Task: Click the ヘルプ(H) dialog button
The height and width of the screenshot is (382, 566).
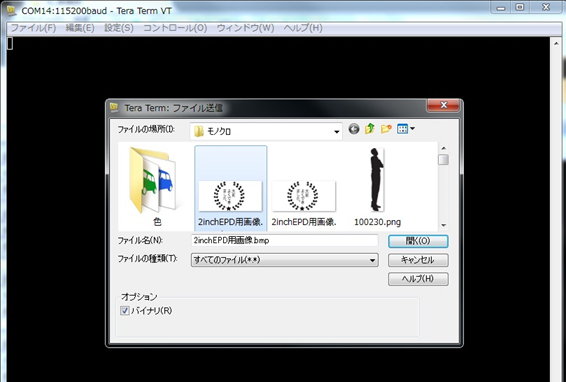Action: (x=418, y=279)
